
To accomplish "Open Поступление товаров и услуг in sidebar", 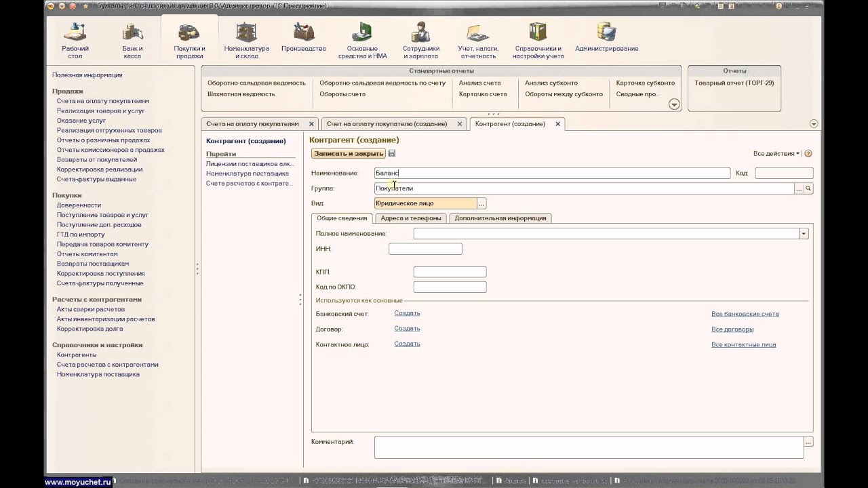I will click(102, 215).
